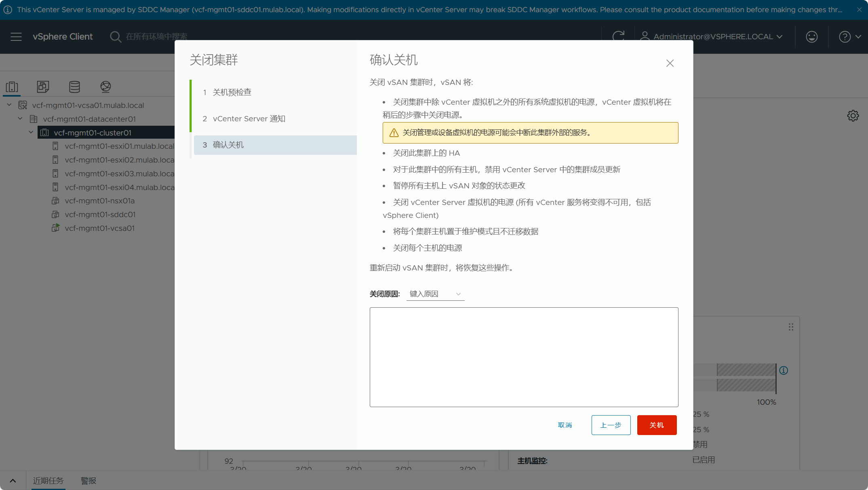Select vcf-mgmt01-datacenter01 in the tree
This screenshot has height=490, width=868.
coord(89,119)
